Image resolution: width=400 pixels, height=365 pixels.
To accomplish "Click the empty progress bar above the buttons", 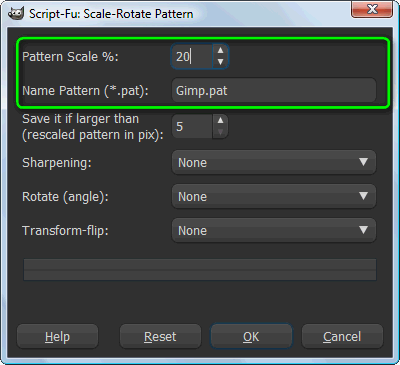I will 200,269.
